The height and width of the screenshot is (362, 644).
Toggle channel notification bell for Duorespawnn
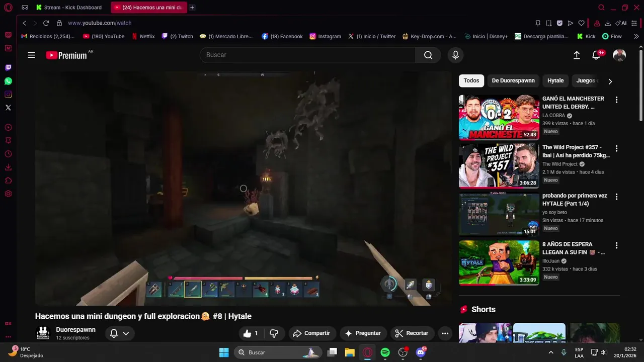(114, 333)
